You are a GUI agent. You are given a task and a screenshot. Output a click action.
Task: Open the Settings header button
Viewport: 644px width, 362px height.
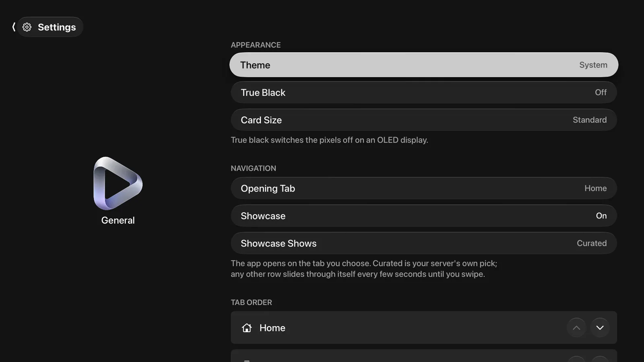50,27
